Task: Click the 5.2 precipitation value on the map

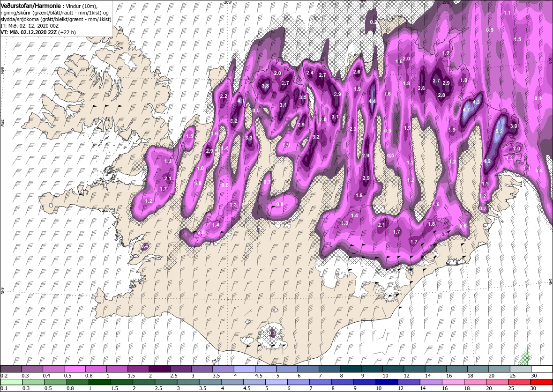Action: [x=499, y=131]
